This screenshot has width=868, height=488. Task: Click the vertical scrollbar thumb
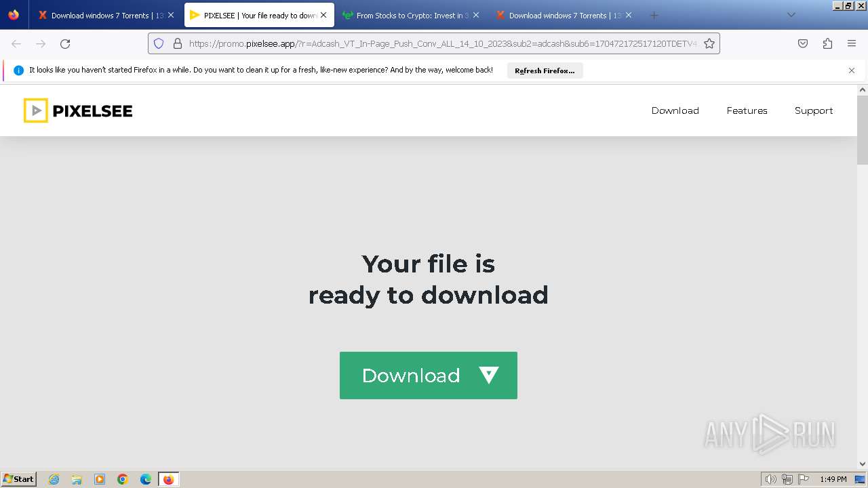[863, 130]
